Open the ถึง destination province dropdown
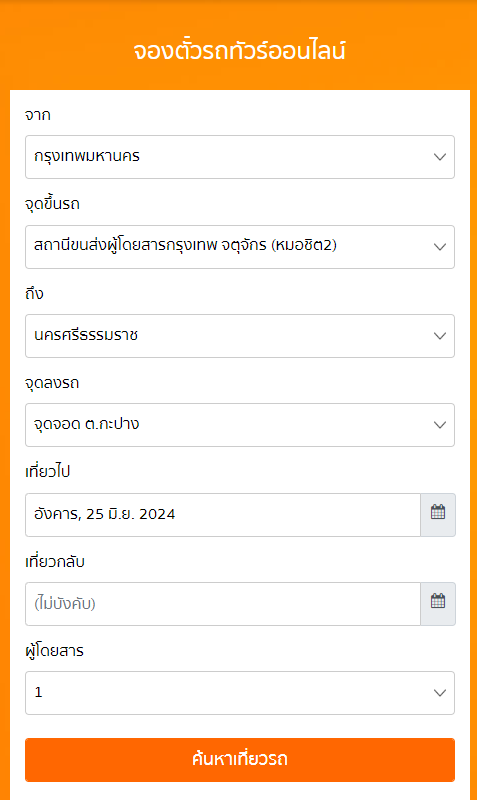477x800 pixels. pos(240,336)
